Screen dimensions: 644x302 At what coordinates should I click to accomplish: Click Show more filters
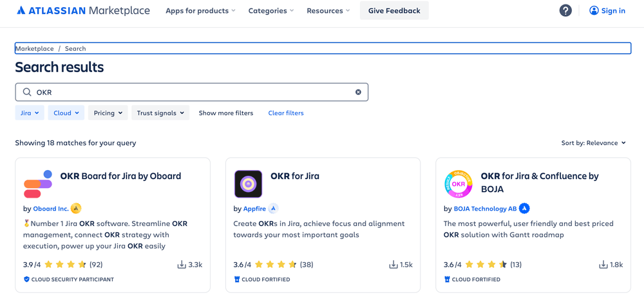pos(226,113)
